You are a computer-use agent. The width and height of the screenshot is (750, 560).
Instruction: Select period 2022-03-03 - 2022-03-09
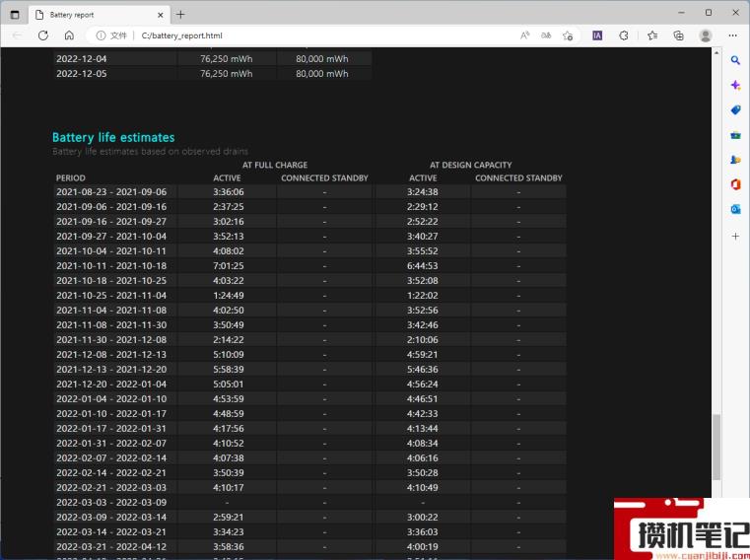click(111, 503)
